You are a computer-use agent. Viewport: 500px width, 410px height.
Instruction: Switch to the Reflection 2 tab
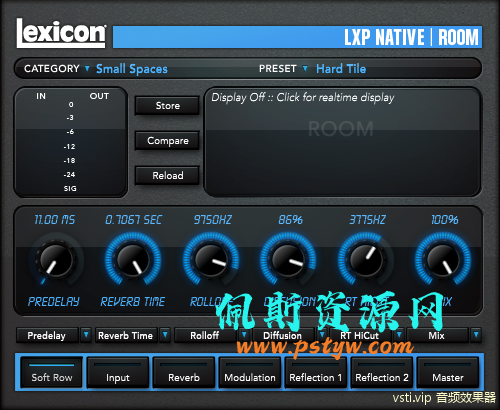click(382, 372)
